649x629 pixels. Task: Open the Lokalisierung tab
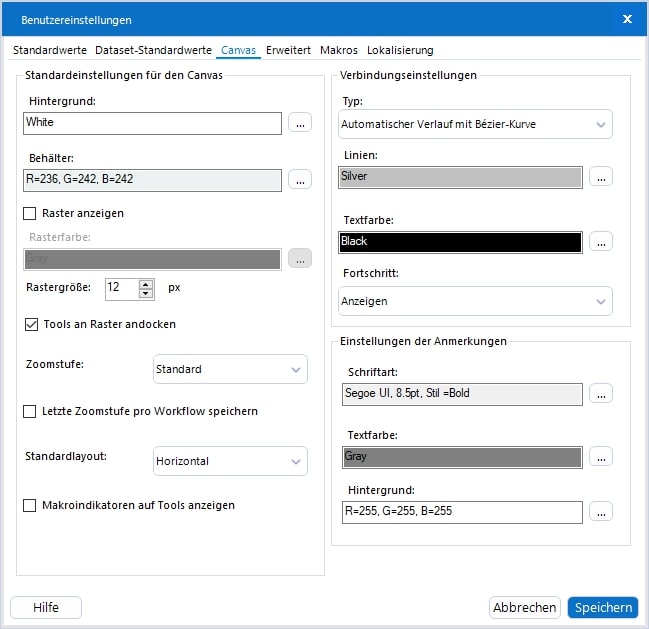400,50
